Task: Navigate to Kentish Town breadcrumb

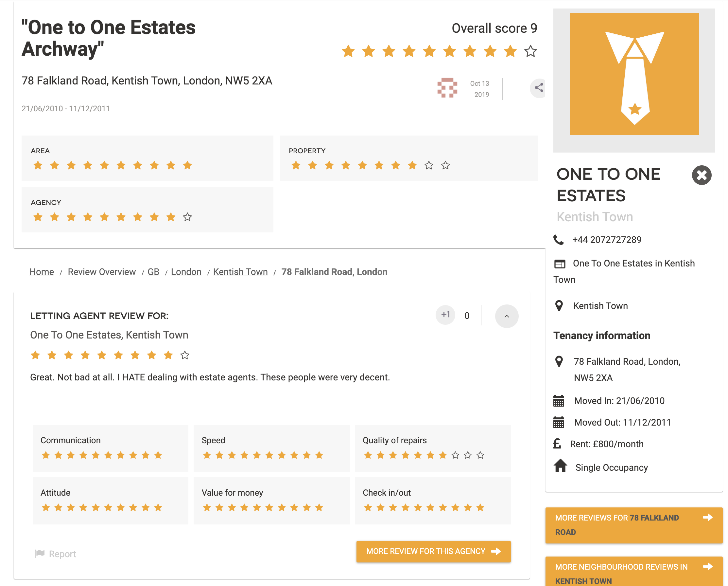Action: pyautogui.click(x=240, y=272)
